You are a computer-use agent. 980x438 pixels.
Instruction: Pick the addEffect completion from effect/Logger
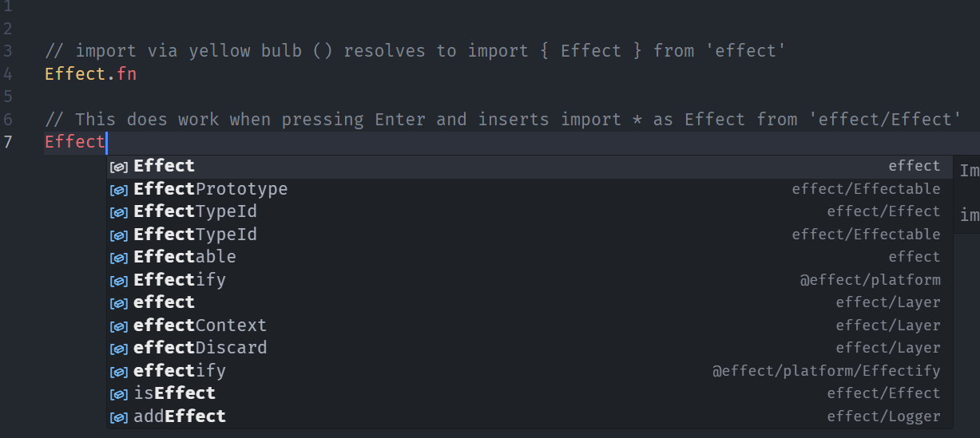(180, 417)
